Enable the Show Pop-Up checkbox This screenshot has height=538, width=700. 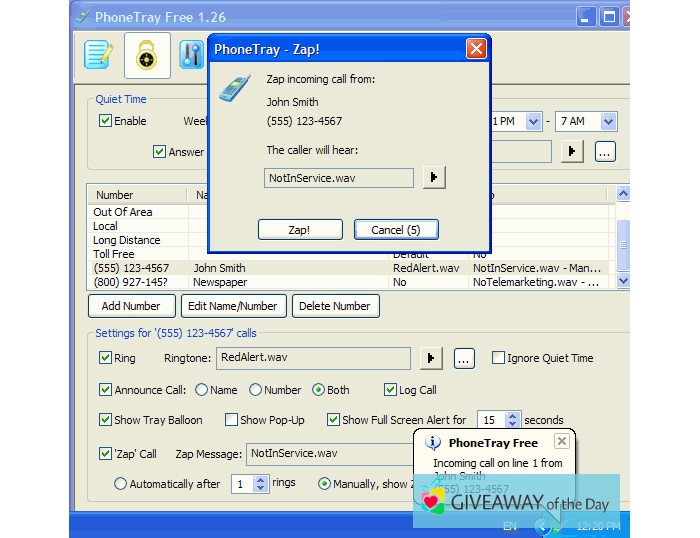tap(231, 420)
